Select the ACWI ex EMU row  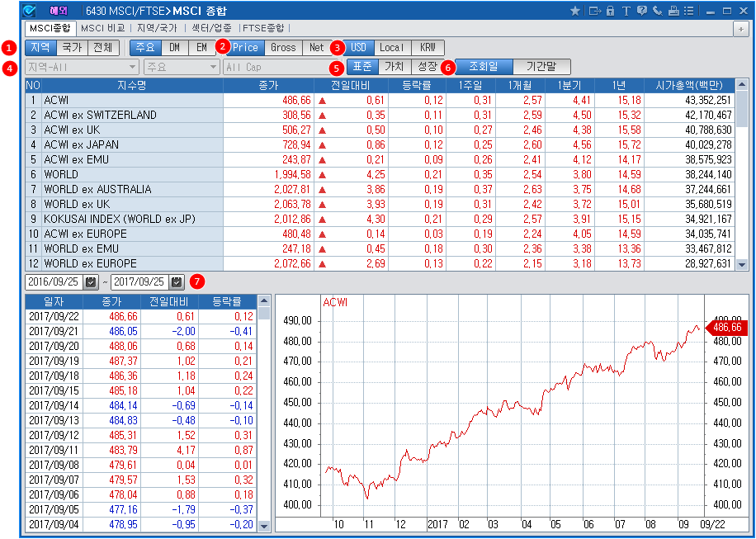[380, 159]
